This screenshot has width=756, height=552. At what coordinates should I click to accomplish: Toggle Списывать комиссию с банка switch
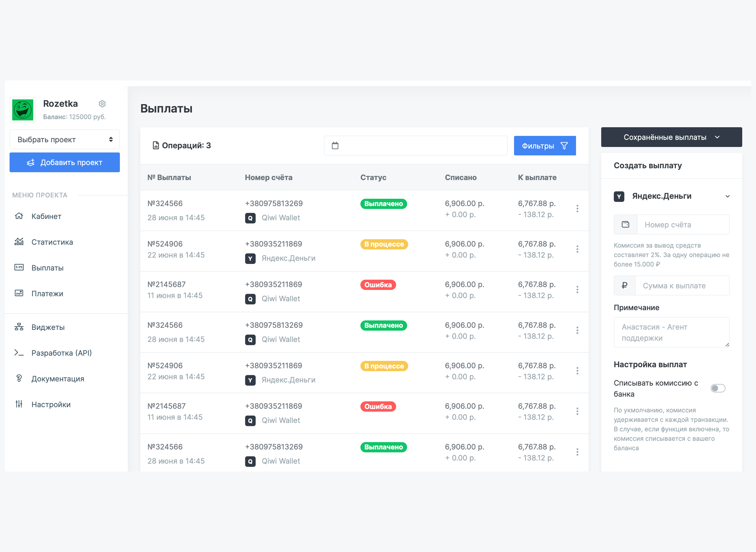pyautogui.click(x=718, y=388)
